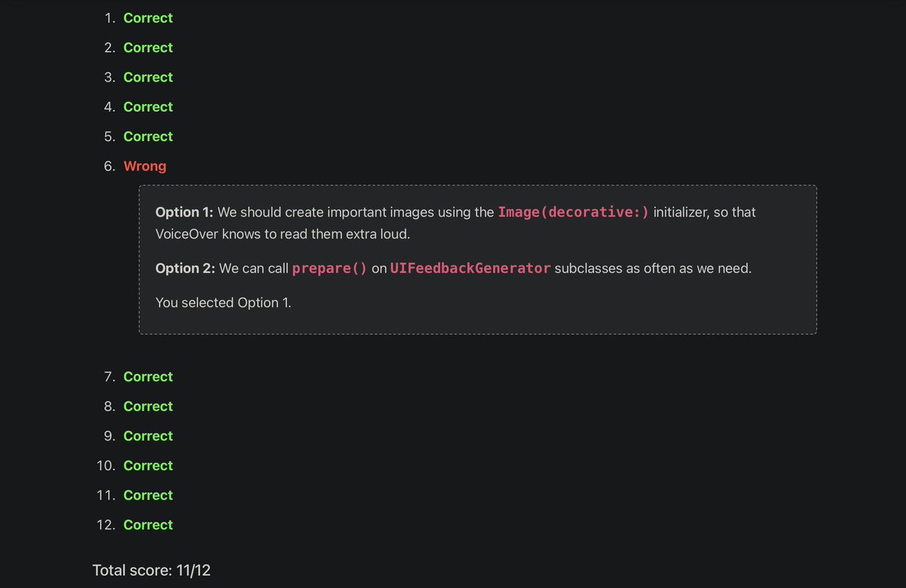
Task: Select the 'Correct' result for question 10
Action: click(x=148, y=466)
